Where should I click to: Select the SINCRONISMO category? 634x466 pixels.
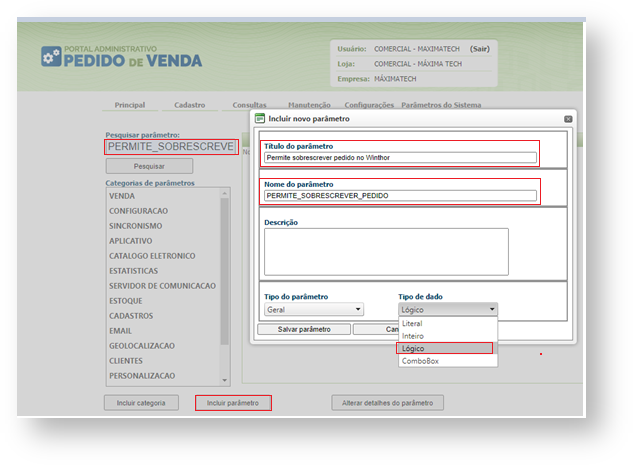(x=137, y=226)
